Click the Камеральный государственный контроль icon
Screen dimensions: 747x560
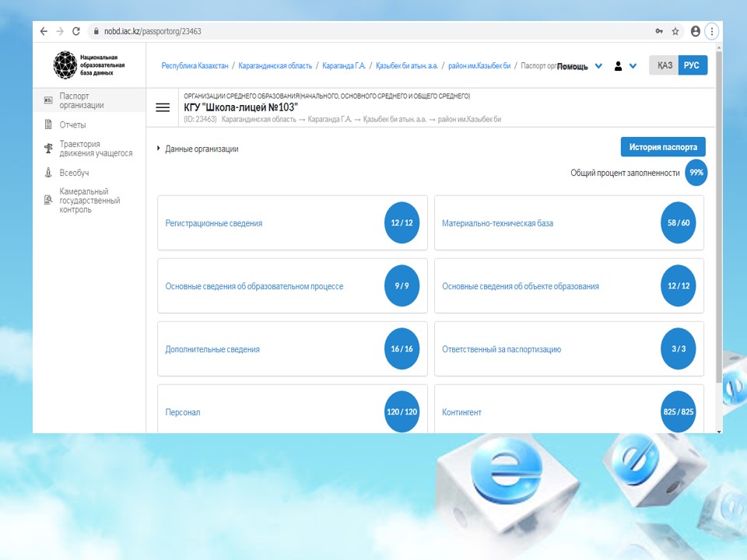point(48,201)
